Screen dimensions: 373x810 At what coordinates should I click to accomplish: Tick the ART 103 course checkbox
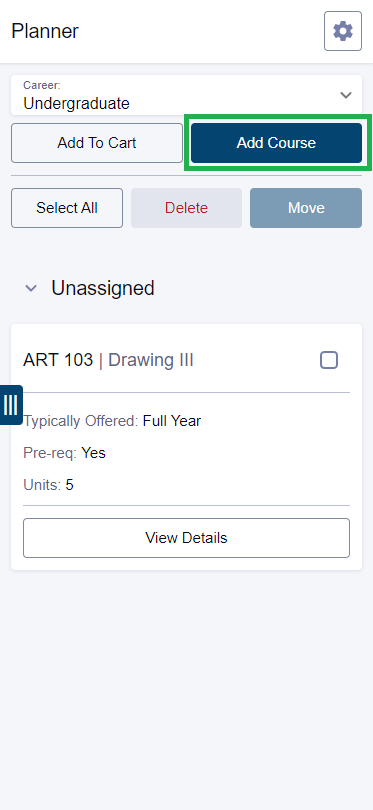(329, 360)
